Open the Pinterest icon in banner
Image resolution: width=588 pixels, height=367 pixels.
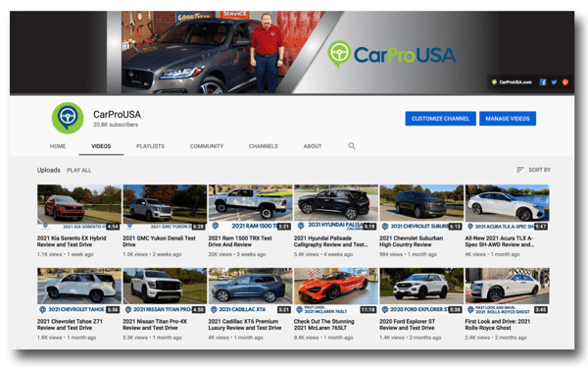[x=565, y=81]
